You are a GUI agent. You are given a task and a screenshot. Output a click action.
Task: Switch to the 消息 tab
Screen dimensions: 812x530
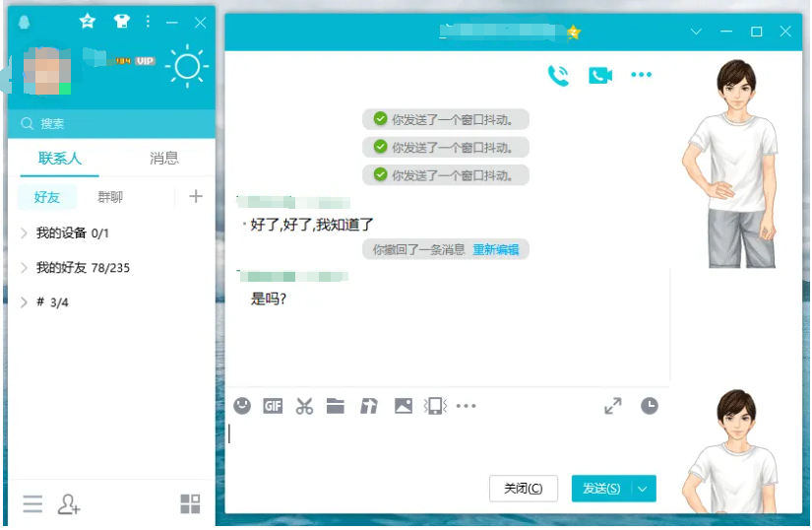tap(164, 158)
